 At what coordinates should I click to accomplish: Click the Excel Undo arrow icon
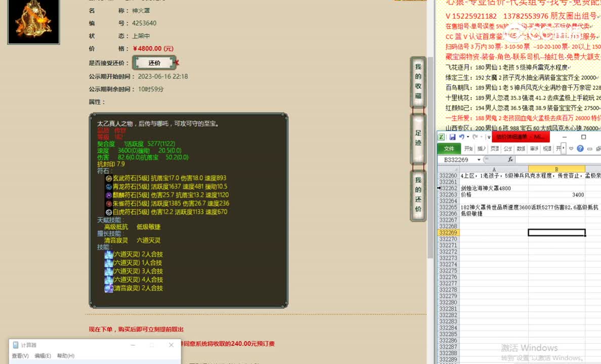[462, 137]
